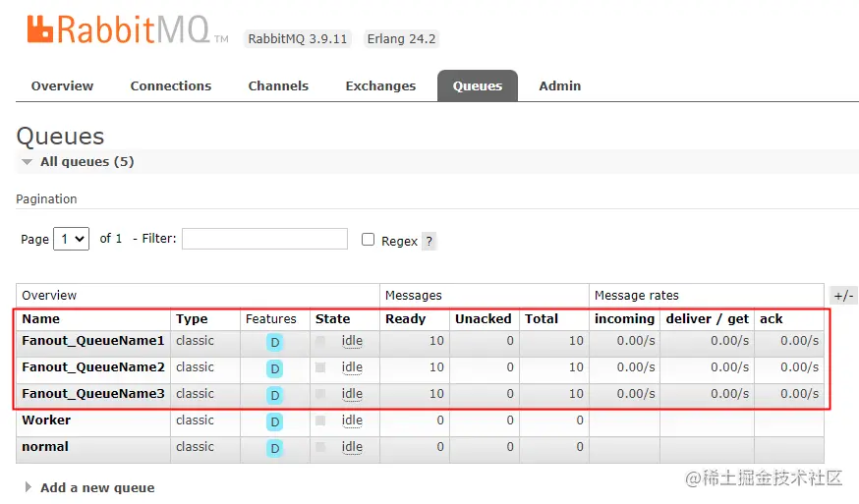Sort by the incoming rate column header

click(624, 319)
